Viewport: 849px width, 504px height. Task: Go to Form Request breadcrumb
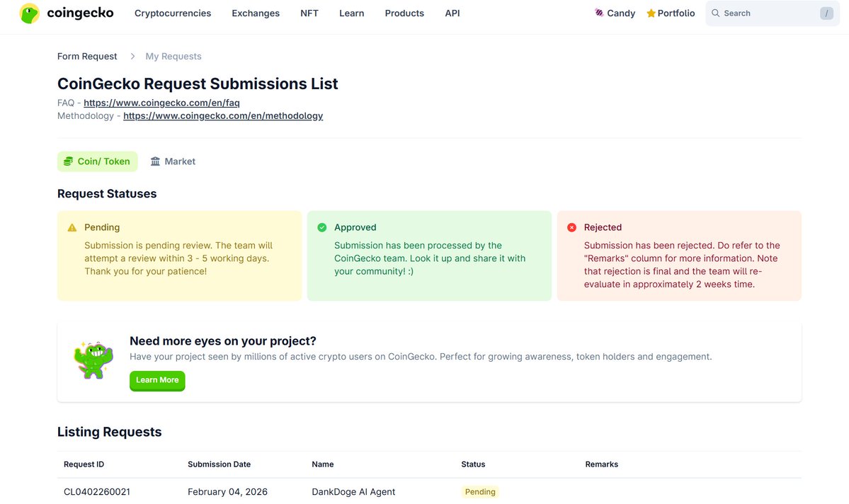[x=87, y=57]
